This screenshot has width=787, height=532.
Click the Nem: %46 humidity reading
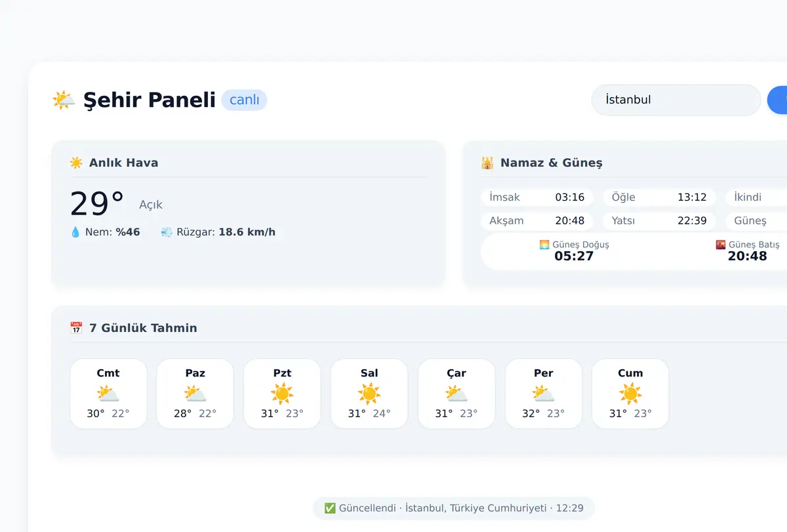105,232
